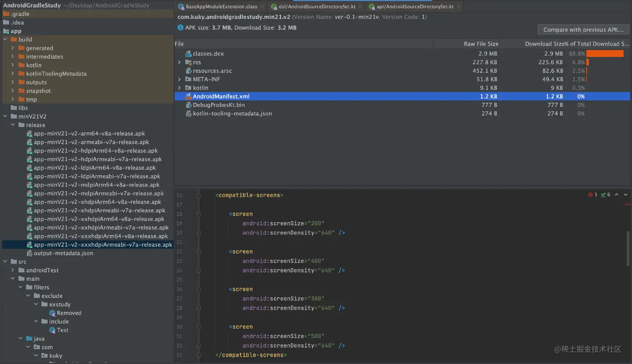Click the app module folder icon
This screenshot has width=632, height=364.
click(6, 31)
